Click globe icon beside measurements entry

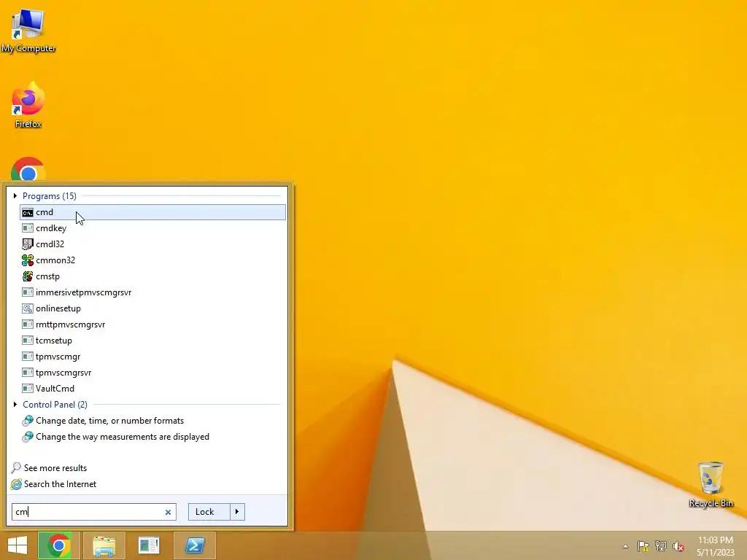click(28, 437)
